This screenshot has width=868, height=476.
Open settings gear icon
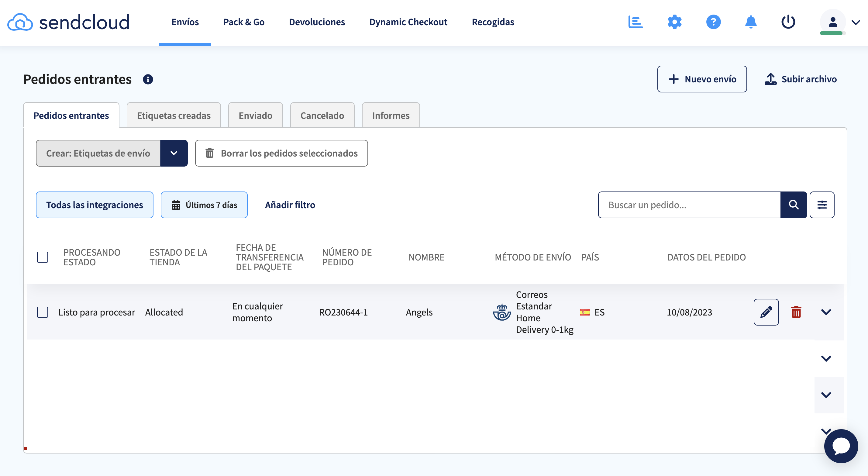[675, 22]
